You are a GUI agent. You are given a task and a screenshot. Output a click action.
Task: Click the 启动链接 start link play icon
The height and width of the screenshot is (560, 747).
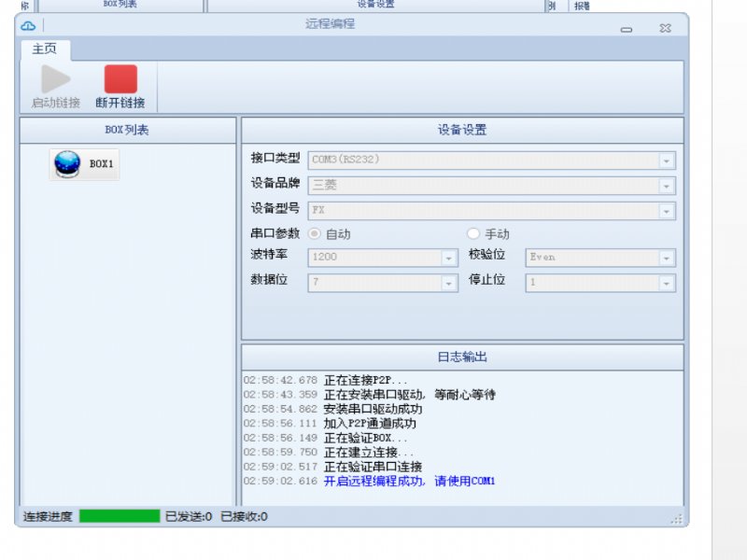point(56,79)
